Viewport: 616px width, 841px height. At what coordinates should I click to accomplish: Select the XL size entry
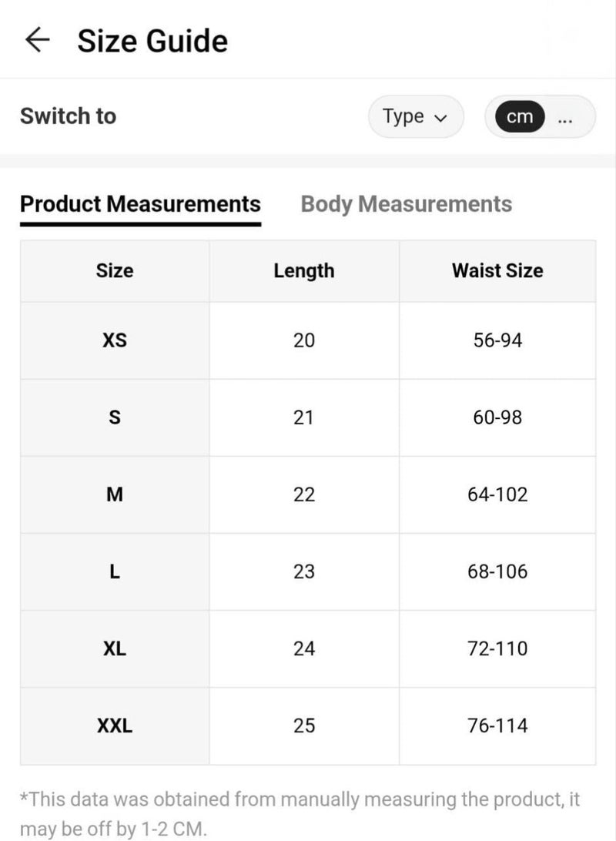pyautogui.click(x=114, y=648)
